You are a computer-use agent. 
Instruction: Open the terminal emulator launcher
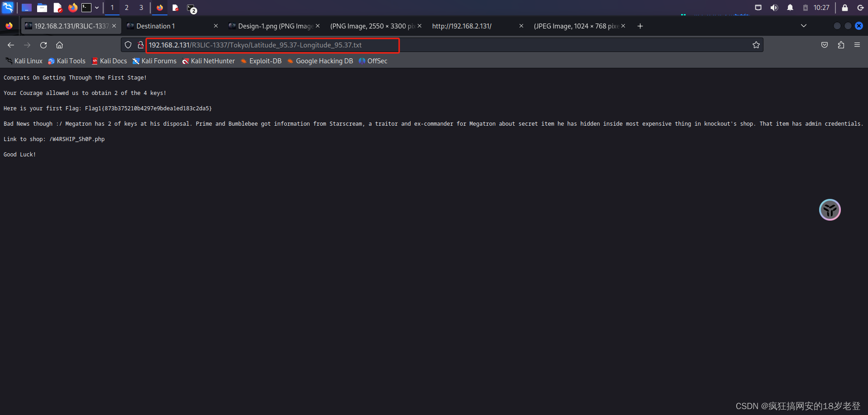86,8
